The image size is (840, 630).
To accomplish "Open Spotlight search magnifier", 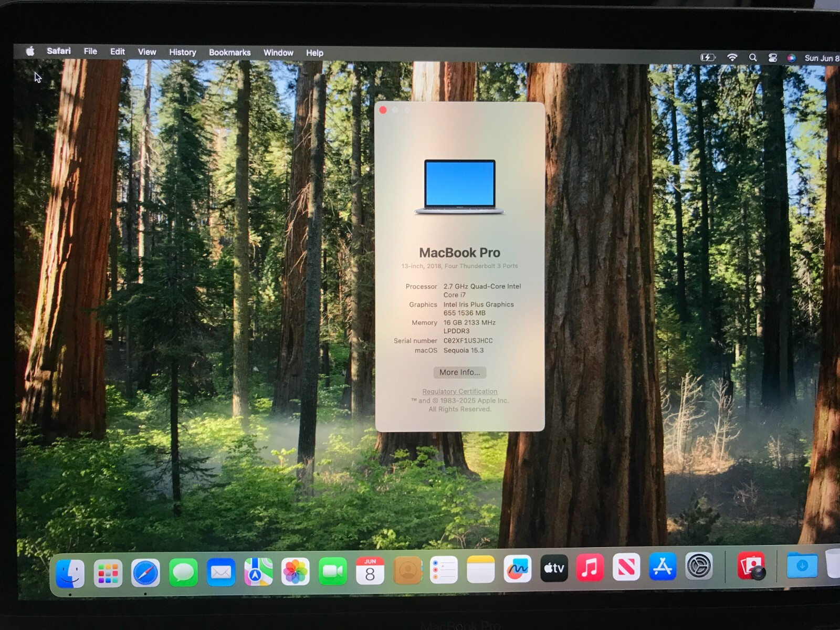I will pos(753,58).
